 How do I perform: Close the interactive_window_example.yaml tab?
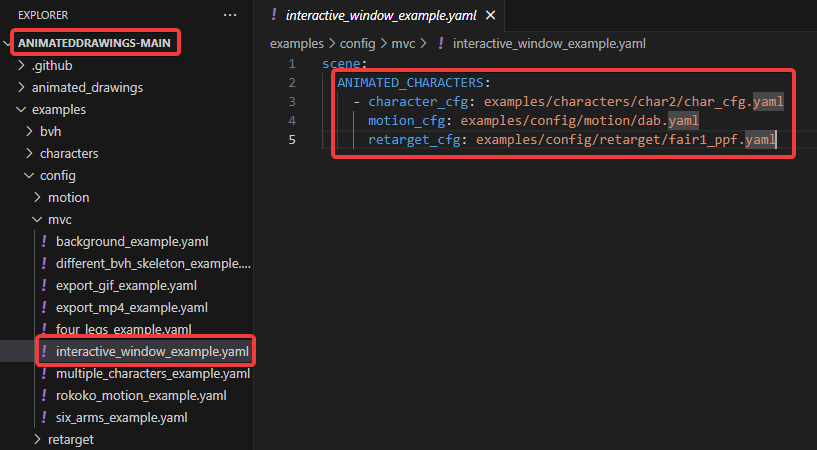point(490,16)
